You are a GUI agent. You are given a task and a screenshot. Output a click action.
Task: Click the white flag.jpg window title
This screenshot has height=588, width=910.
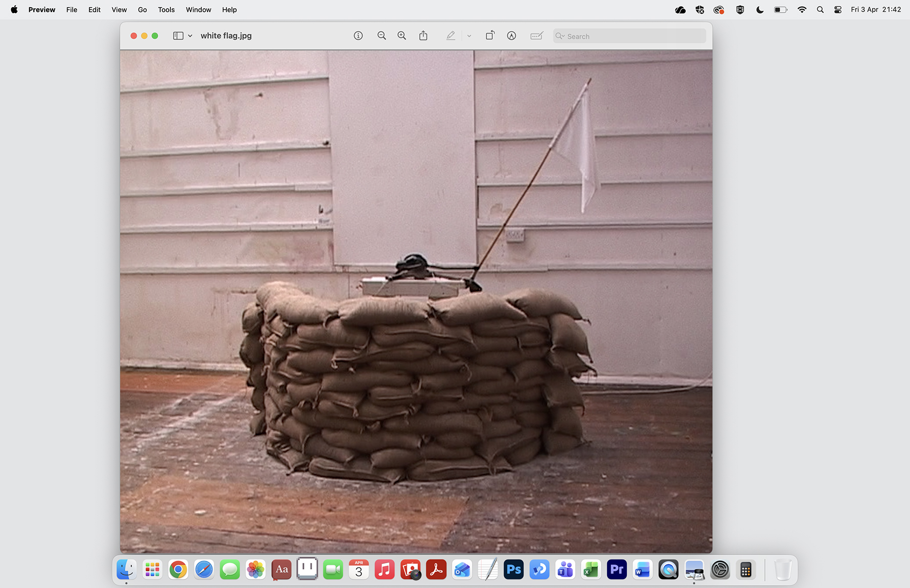click(x=226, y=36)
